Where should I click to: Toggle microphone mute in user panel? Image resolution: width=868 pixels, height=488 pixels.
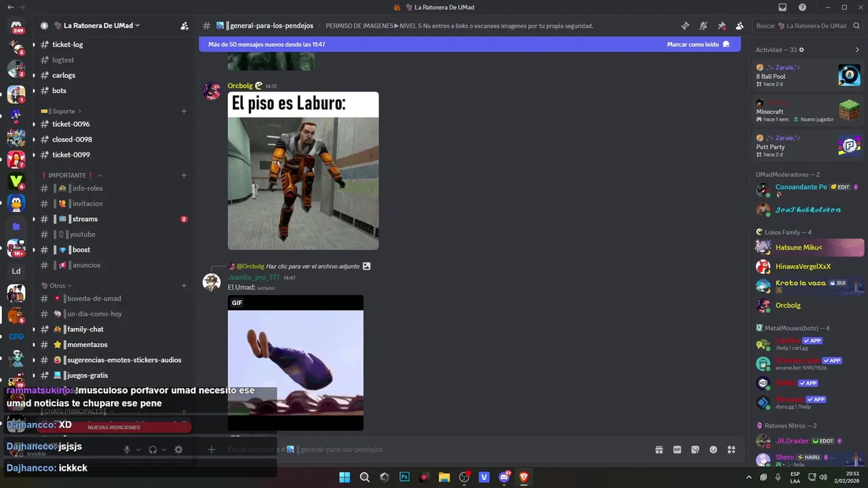[127, 449]
